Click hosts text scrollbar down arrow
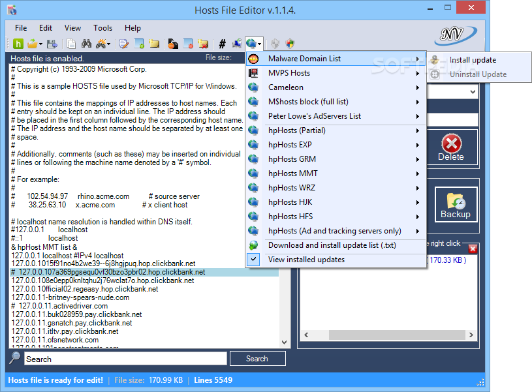 tap(285, 342)
